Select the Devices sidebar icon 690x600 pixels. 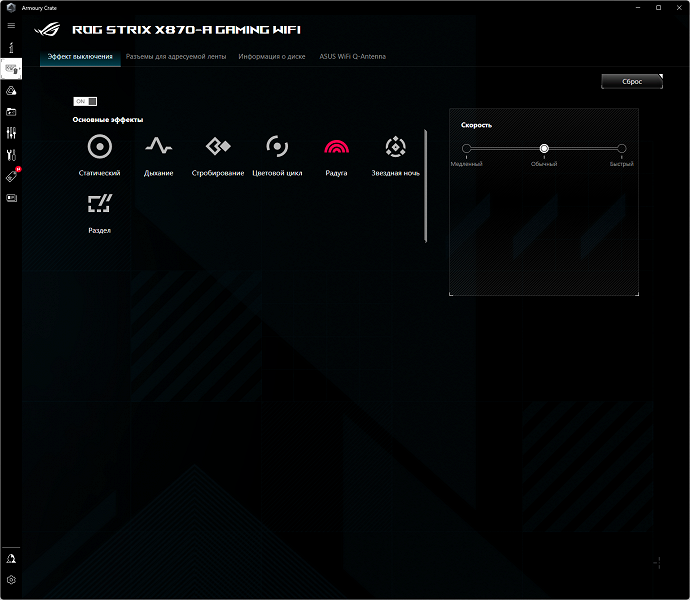click(11, 69)
